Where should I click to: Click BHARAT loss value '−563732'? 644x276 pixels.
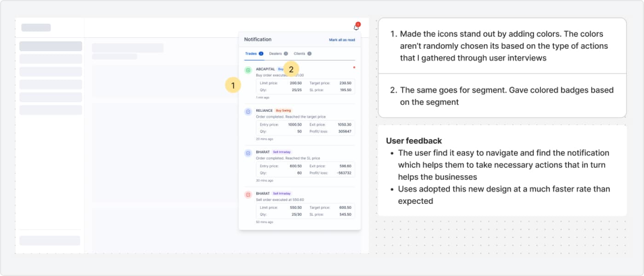pyautogui.click(x=344, y=172)
